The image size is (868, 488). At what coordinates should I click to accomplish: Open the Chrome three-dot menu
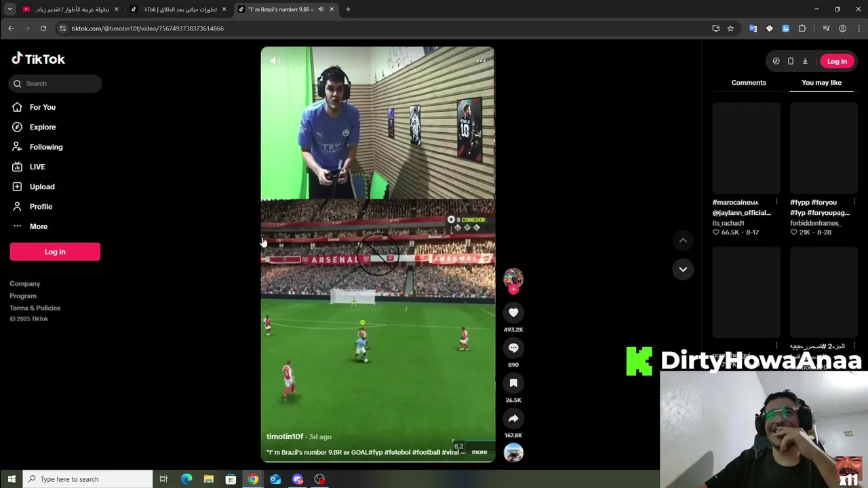(x=858, y=28)
